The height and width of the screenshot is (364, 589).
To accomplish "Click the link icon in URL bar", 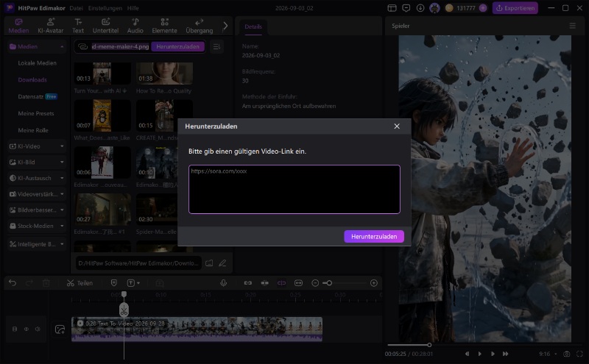I will click(x=82, y=46).
